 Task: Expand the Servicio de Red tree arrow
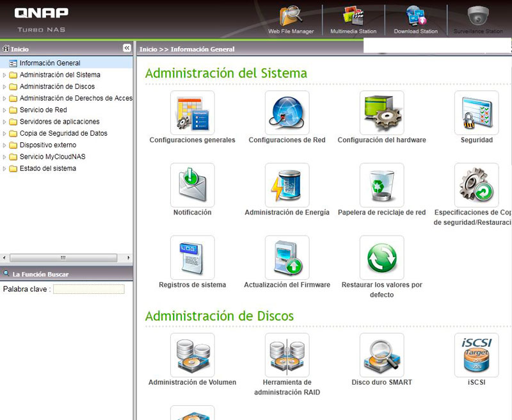pyautogui.click(x=5, y=110)
